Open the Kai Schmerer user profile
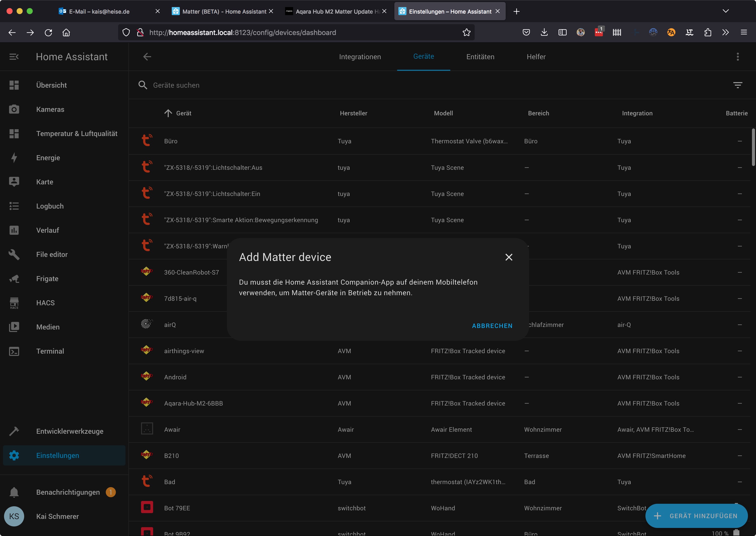 (x=57, y=516)
